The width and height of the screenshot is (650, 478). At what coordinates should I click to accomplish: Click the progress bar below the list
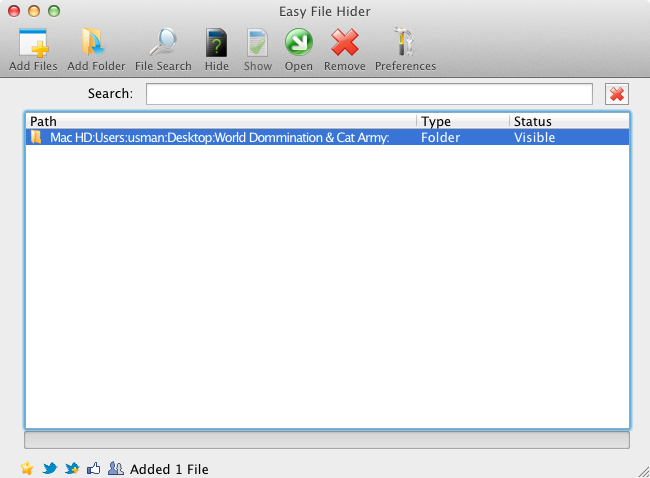[327, 440]
